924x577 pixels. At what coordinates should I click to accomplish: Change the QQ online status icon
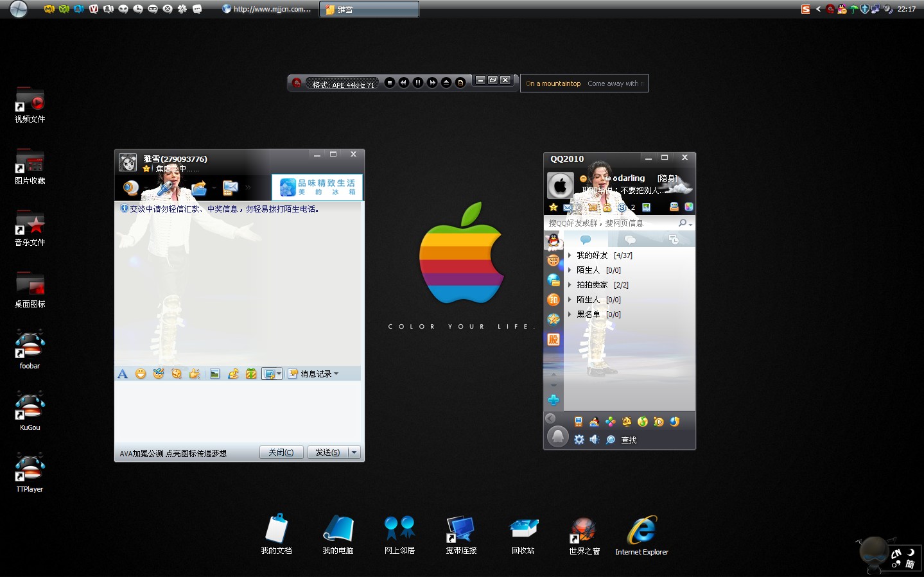pyautogui.click(x=583, y=179)
